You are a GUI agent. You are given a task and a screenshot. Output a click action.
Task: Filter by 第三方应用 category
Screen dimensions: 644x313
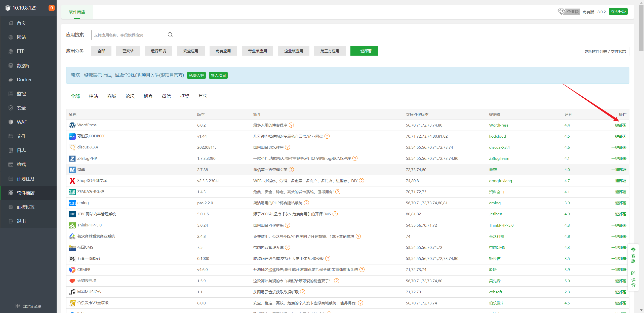tap(330, 51)
